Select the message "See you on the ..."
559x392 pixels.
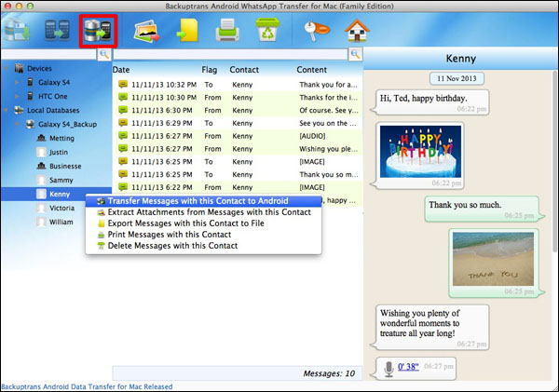click(x=238, y=123)
